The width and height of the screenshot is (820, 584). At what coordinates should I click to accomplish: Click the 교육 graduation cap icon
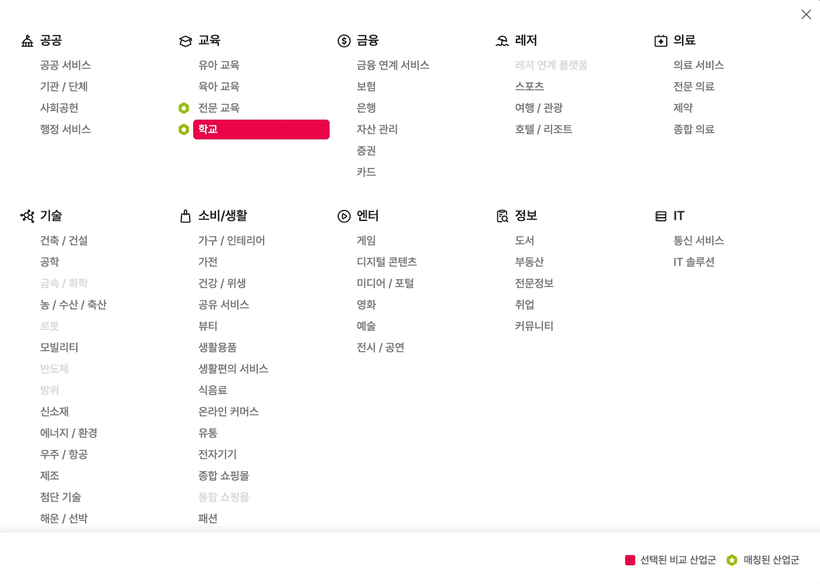point(185,41)
